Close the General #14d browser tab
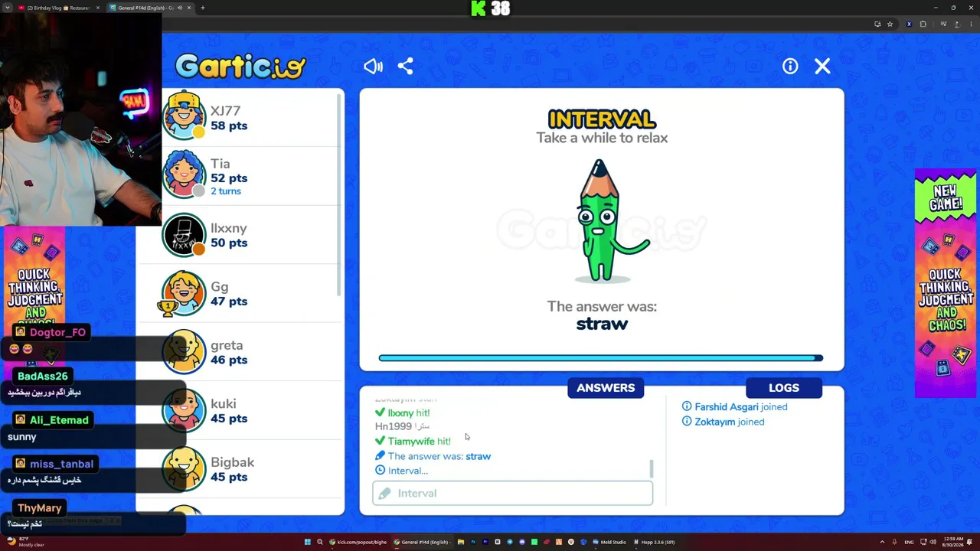Image resolution: width=980 pixels, height=551 pixels. (x=188, y=8)
